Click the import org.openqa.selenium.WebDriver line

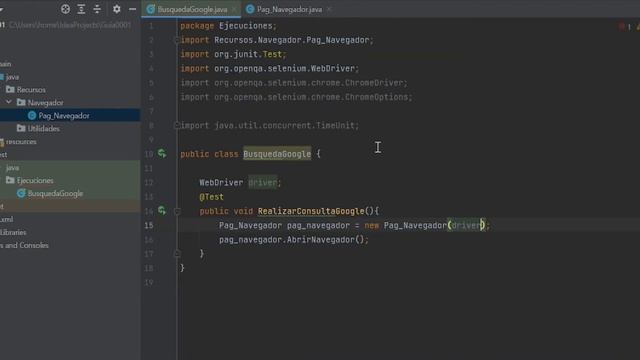click(x=270, y=68)
